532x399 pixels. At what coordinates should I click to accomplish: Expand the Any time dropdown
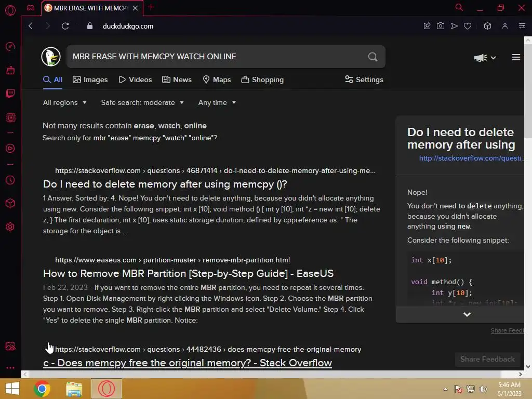217,102
